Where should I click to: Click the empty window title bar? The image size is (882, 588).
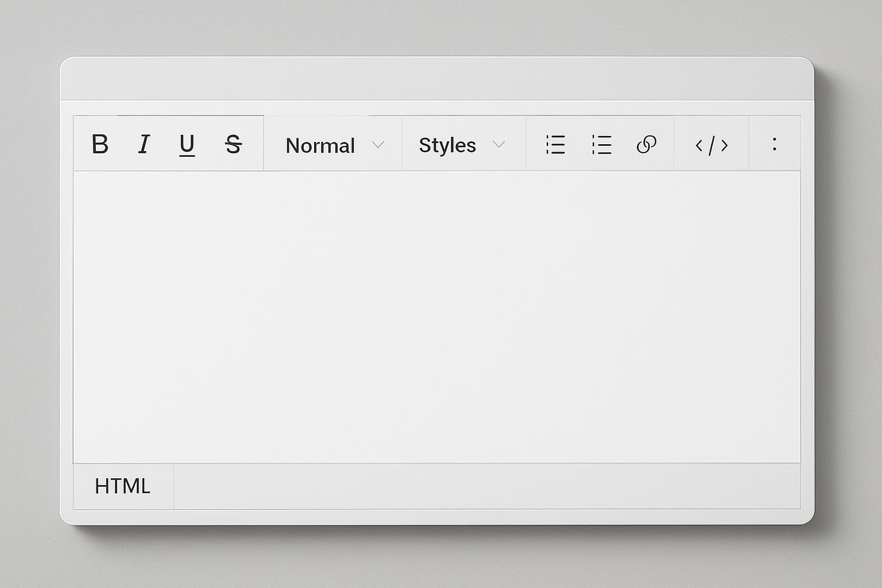(436, 79)
